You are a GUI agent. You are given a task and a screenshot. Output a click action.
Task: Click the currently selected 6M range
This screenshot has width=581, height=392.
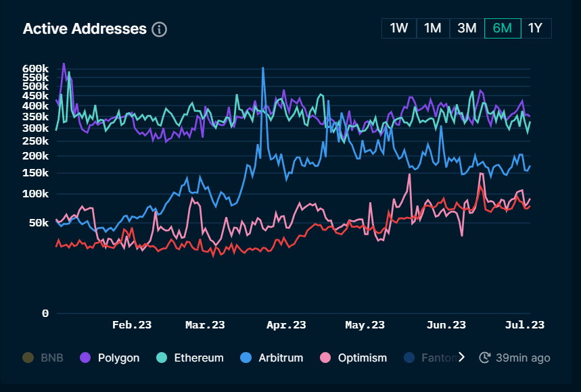coord(502,28)
